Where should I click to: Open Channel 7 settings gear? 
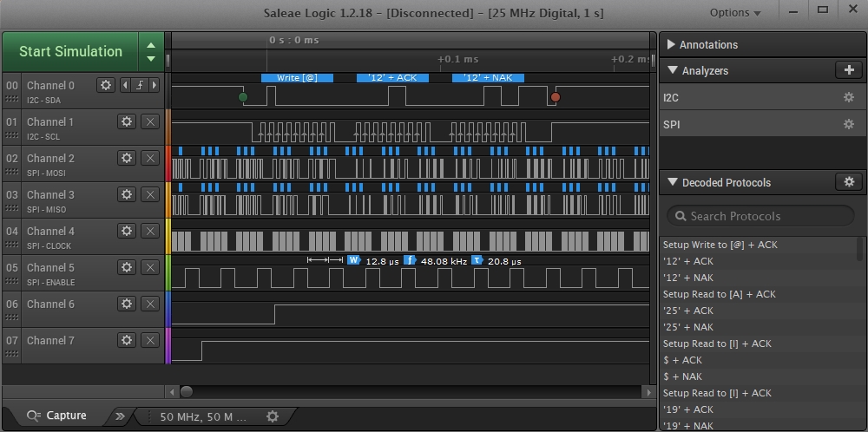point(127,340)
